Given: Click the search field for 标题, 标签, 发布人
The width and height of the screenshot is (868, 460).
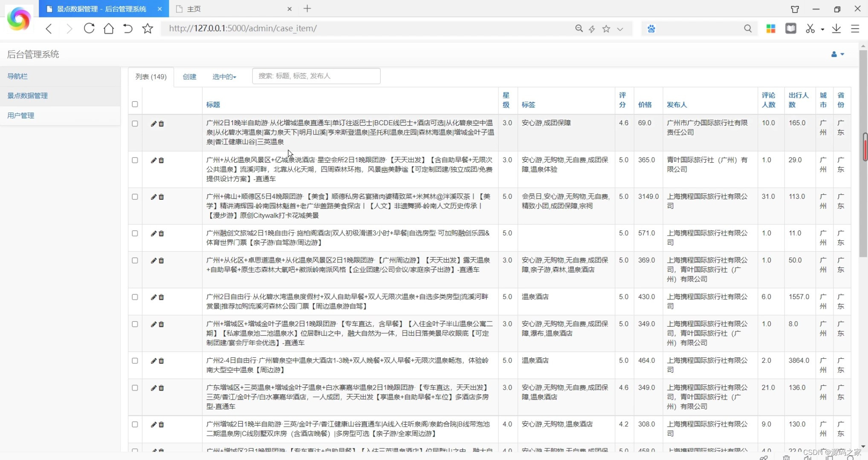Looking at the screenshot, I should [316, 76].
